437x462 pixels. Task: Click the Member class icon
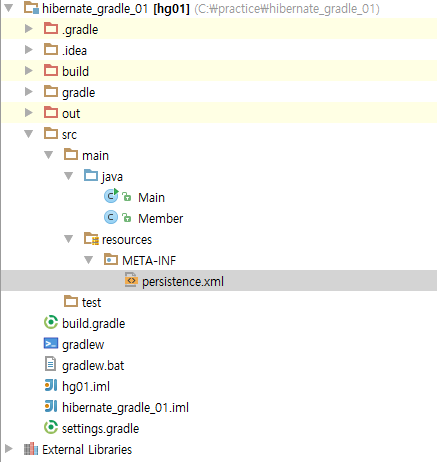tap(111, 217)
